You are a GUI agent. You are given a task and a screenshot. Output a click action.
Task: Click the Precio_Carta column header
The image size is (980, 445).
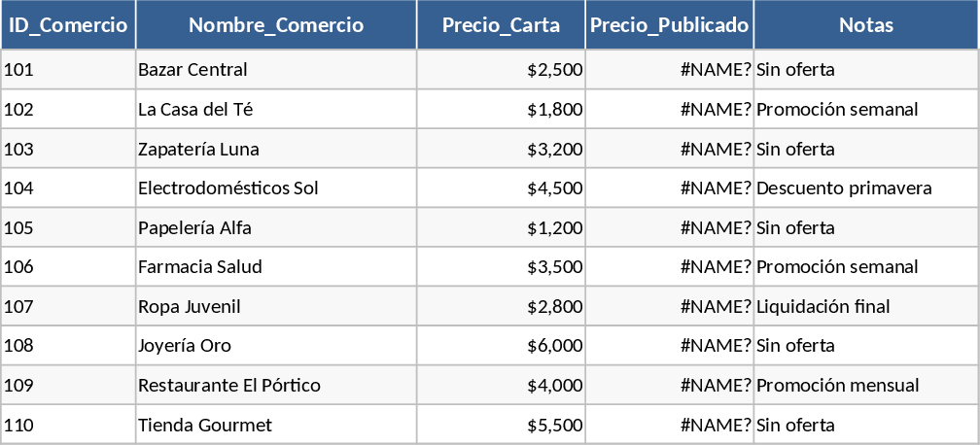501,25
